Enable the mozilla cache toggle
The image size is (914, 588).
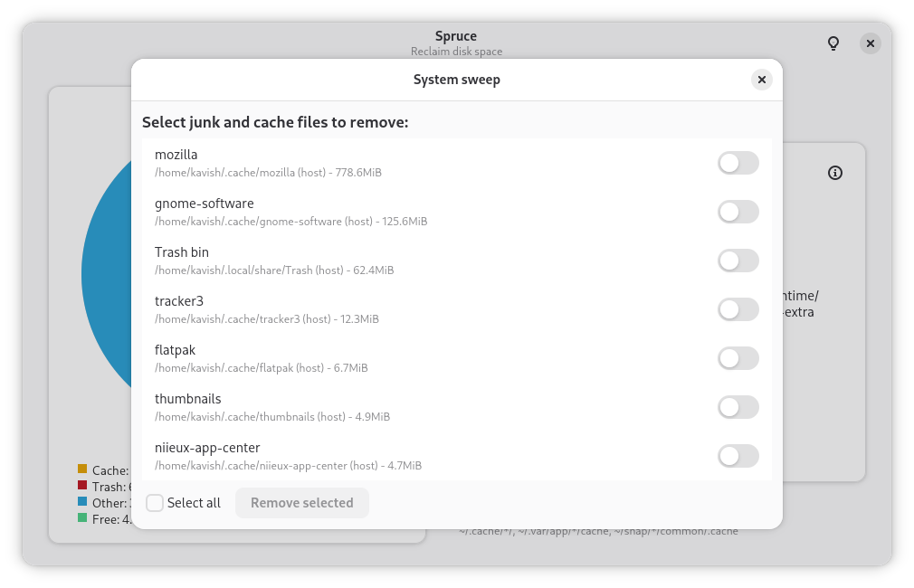click(738, 163)
